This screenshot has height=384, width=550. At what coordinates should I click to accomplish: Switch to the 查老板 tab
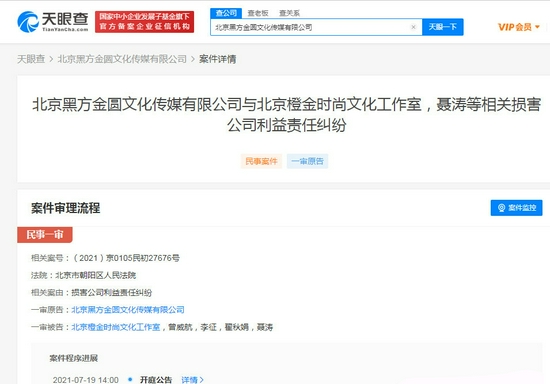258,13
